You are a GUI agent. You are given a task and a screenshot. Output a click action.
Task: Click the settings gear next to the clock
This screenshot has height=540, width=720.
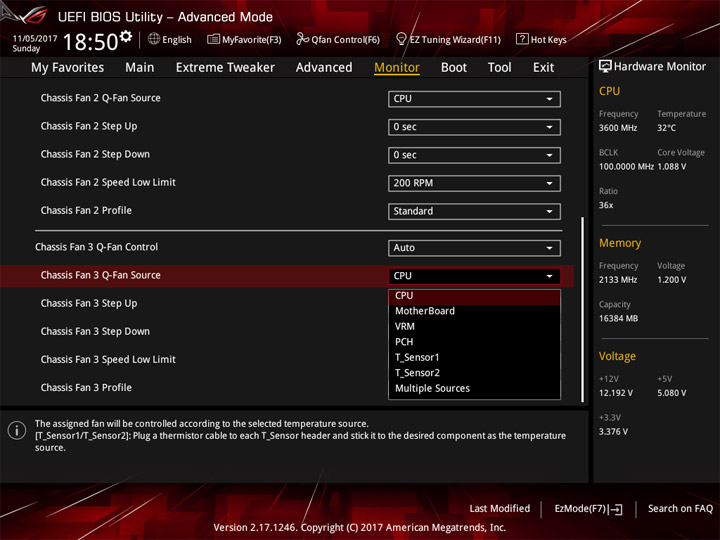[x=126, y=36]
